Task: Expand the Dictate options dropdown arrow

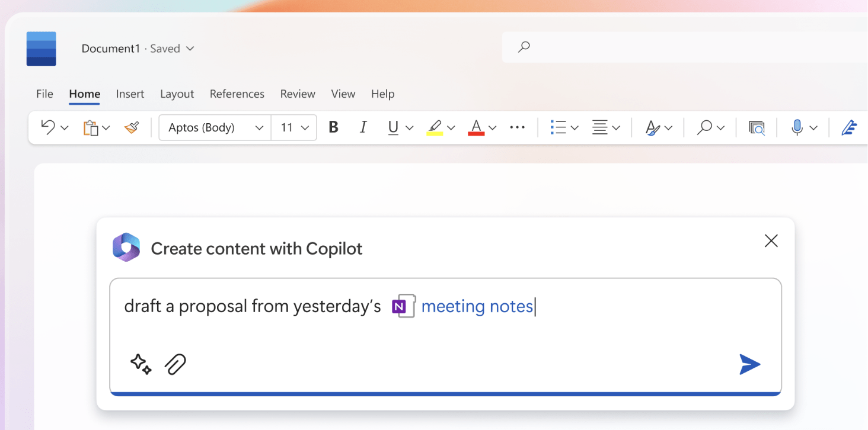Action: [x=813, y=127]
